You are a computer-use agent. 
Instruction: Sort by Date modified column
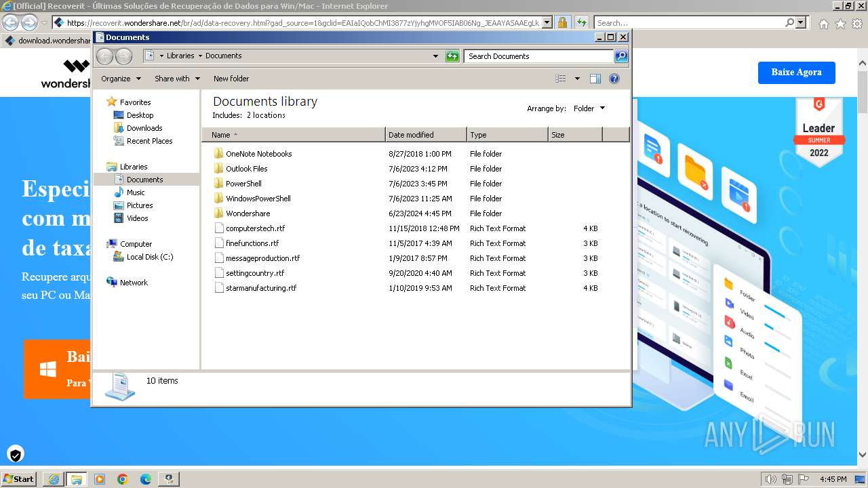click(x=426, y=135)
